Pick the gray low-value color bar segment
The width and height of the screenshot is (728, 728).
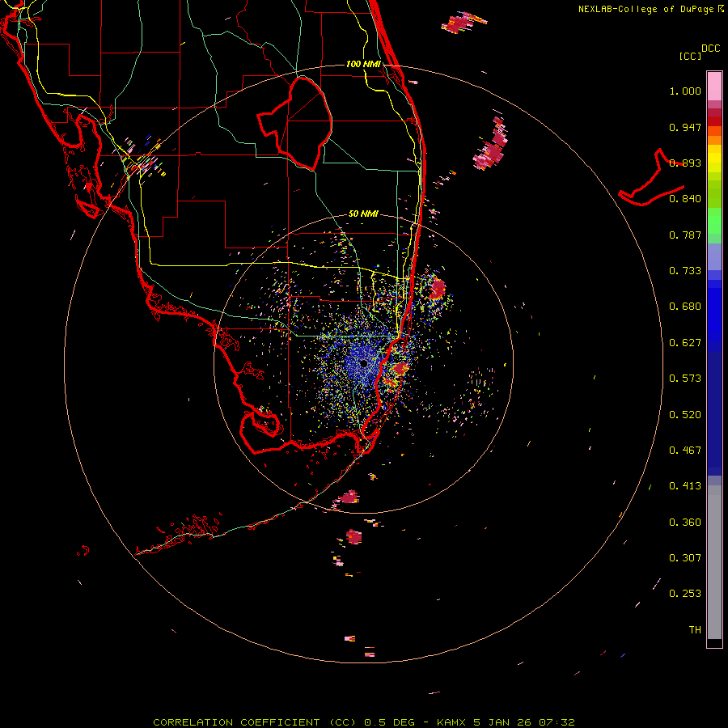(714, 562)
